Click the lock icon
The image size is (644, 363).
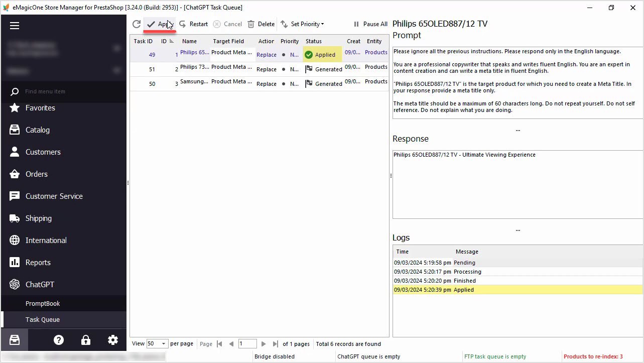coord(86,340)
